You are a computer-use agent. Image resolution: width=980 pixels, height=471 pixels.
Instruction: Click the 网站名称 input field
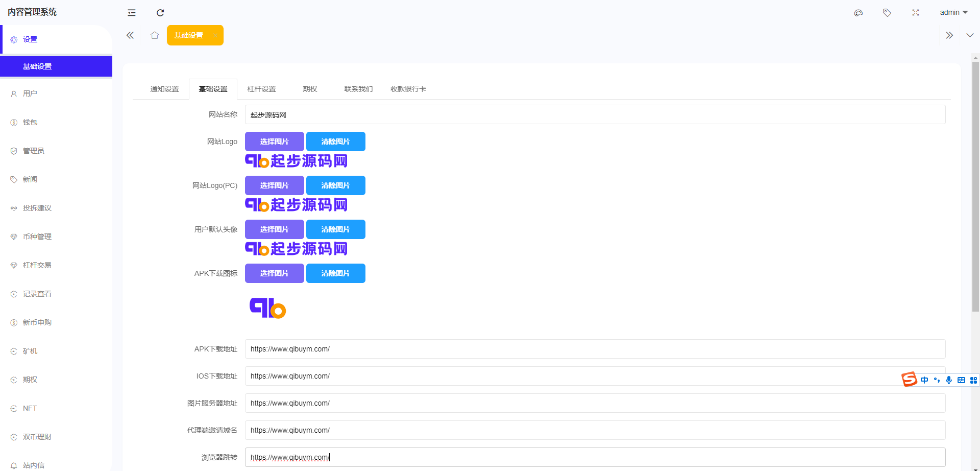(x=595, y=114)
